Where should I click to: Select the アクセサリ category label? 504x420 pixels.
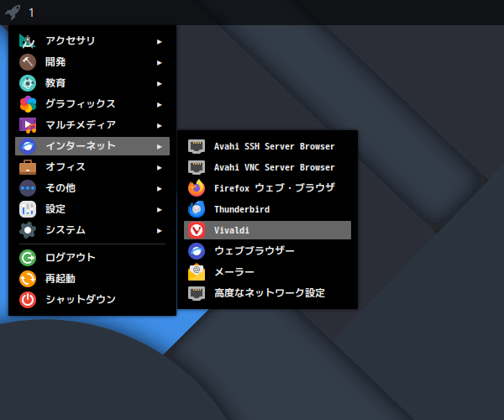[x=71, y=41]
